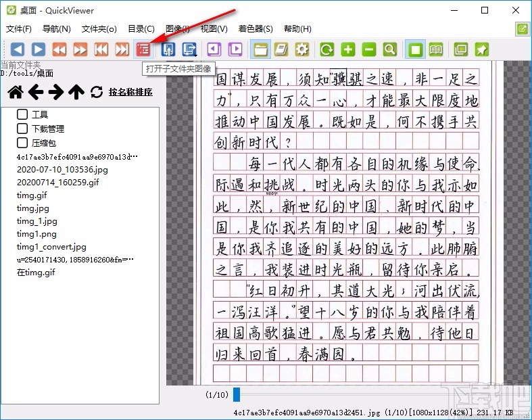Viewport: 532px width, 420px height.
Task: Click the (1/10) page counter
Action: (x=217, y=395)
